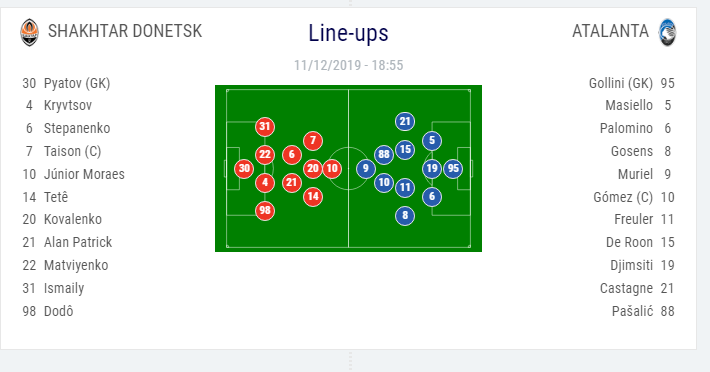
Task: Open Pašalić player entry
Action: tap(633, 311)
